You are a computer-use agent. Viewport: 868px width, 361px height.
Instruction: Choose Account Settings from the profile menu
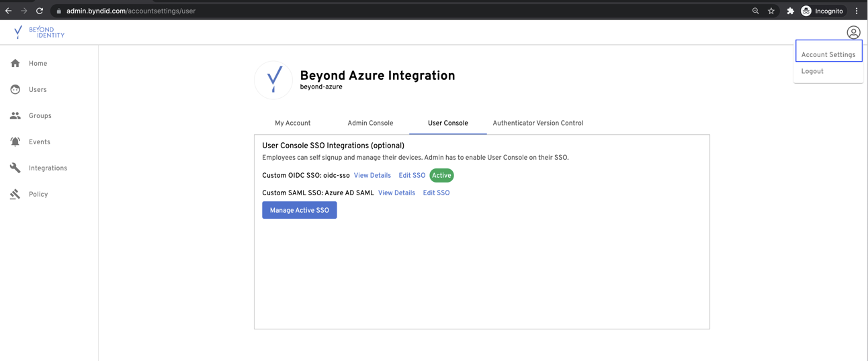828,54
